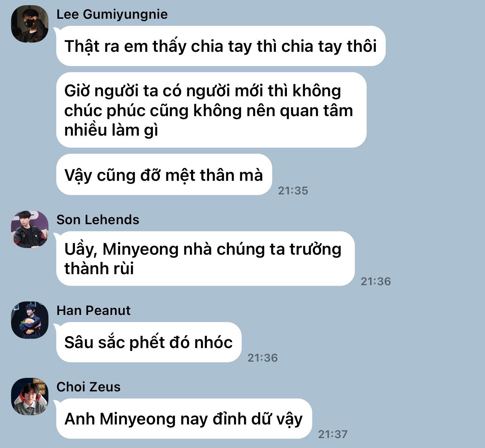Click the sender name Lee Gumiyungnie
Viewport: 485px width, 448px height.
pos(112,14)
